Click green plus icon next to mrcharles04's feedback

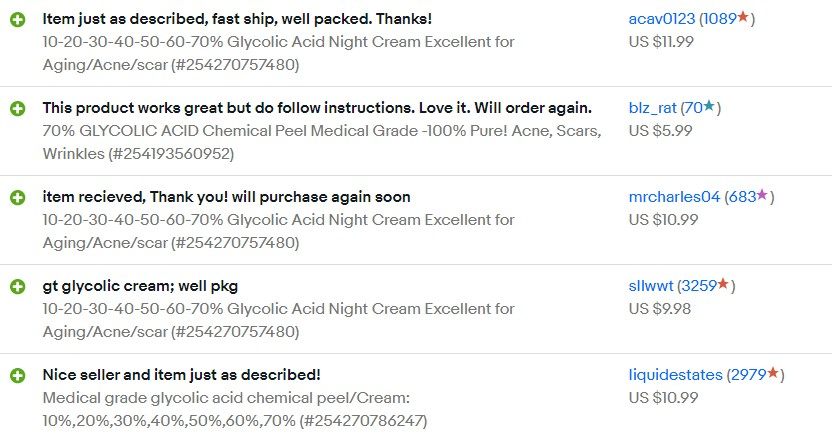[18, 197]
